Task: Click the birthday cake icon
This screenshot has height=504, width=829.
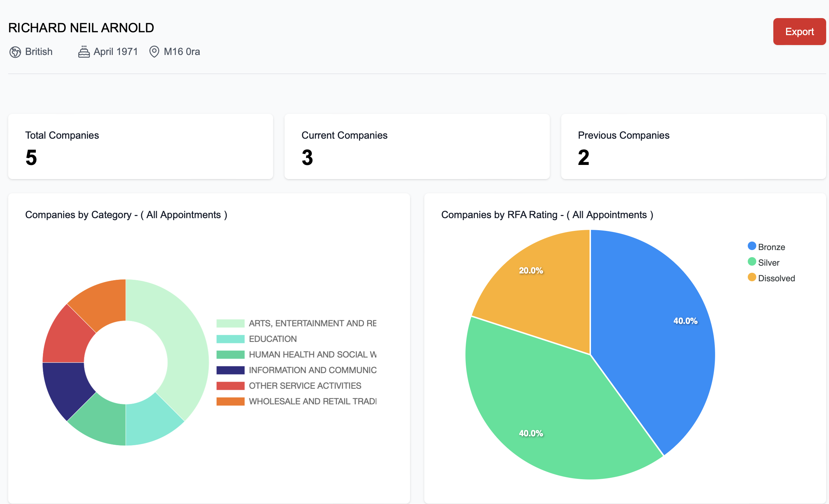Action: pos(84,51)
